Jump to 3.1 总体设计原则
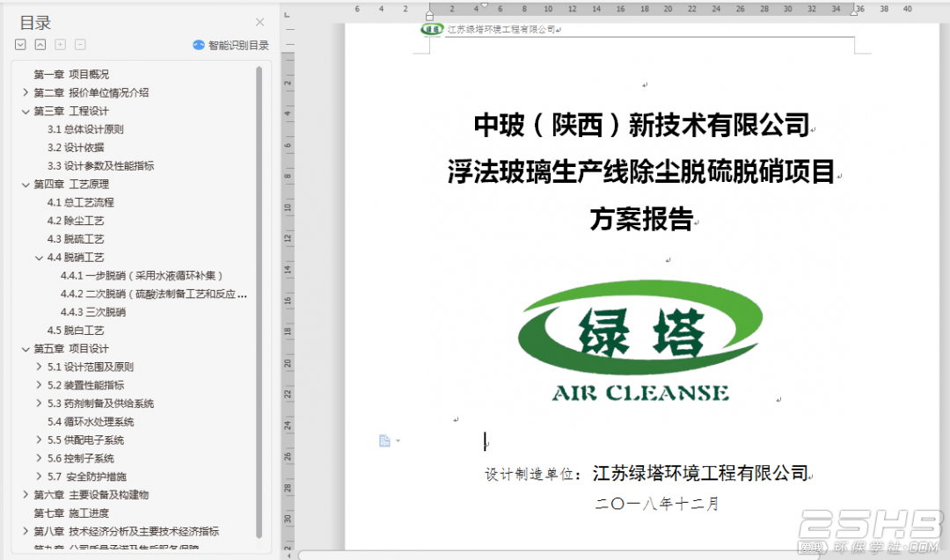 (85, 129)
